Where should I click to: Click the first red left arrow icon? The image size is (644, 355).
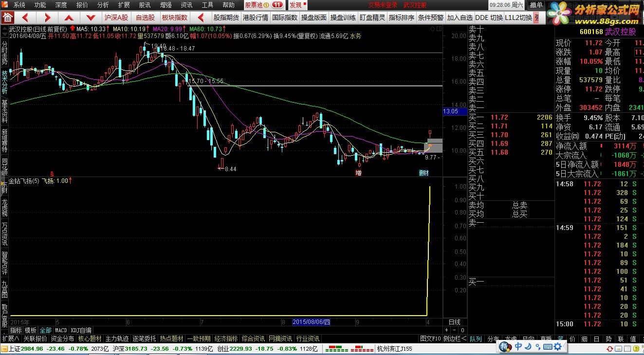[x=25, y=18]
